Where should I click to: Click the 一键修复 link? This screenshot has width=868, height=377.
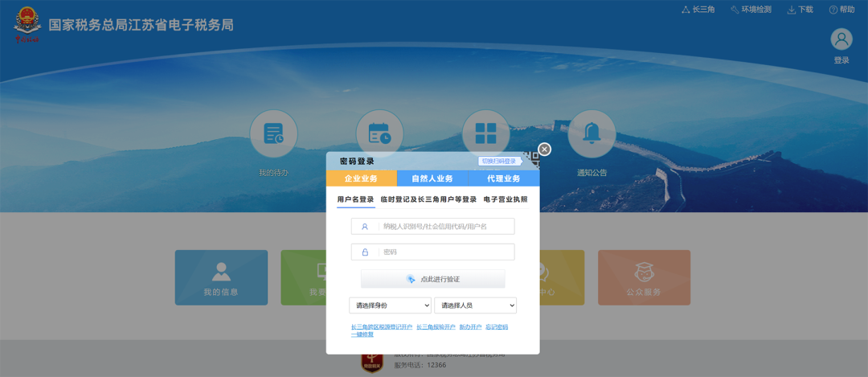[x=362, y=334]
